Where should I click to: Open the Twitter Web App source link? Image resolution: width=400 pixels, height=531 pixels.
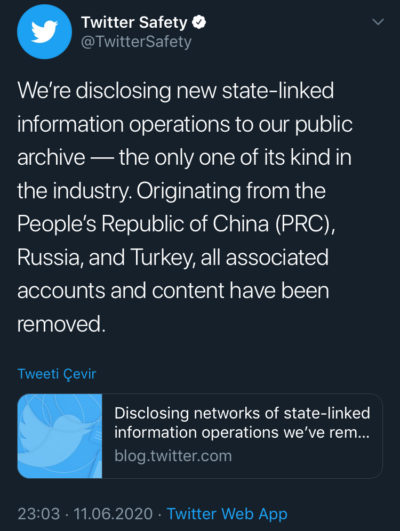pyautogui.click(x=227, y=514)
